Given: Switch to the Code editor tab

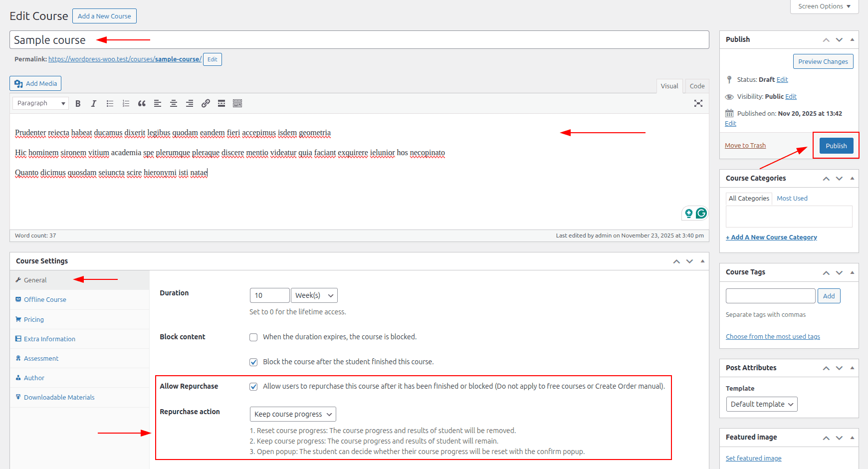Looking at the screenshot, I should click(x=697, y=86).
